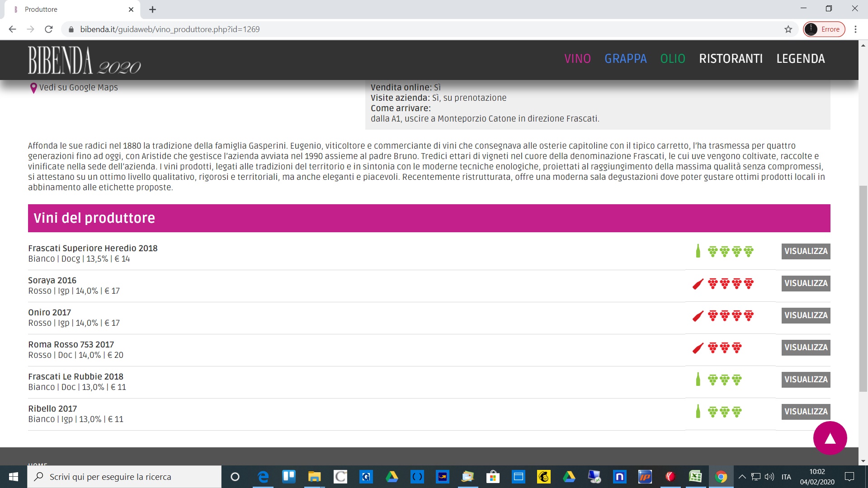Open Microsoft Edge from the taskbar

coord(263,477)
